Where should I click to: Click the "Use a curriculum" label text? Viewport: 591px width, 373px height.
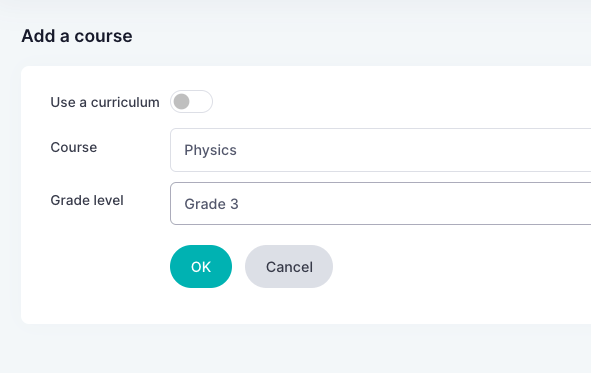pyautogui.click(x=105, y=102)
